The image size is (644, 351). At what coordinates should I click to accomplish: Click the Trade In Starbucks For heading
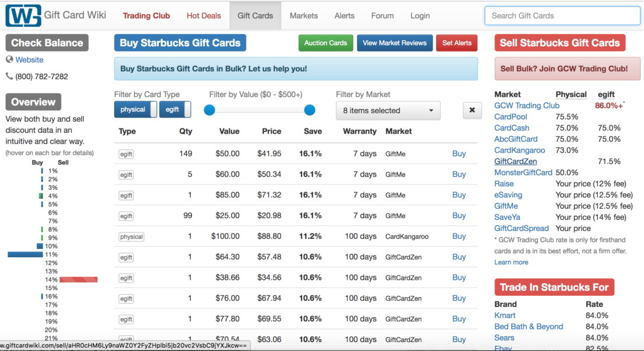click(x=554, y=287)
